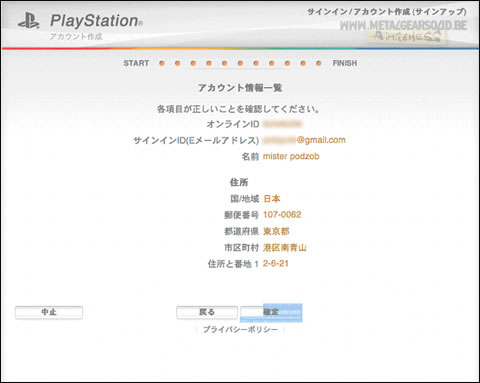The width and height of the screenshot is (480, 383).
Task: Click the prefecture value 東京都
Action: click(276, 231)
